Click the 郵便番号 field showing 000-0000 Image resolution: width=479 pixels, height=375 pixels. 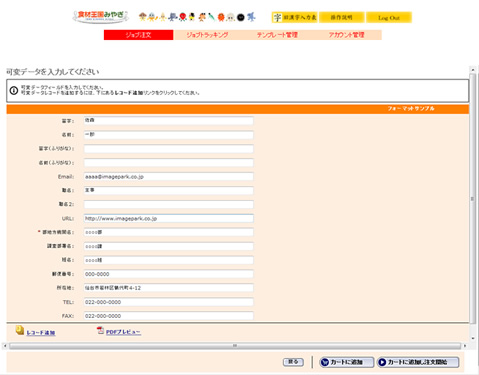click(168, 274)
